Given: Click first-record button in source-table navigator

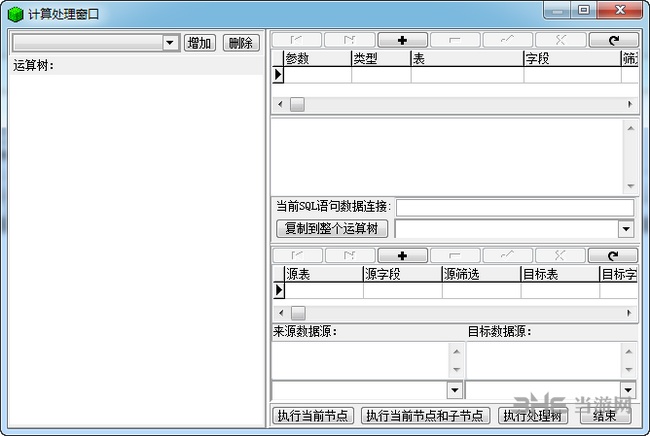Looking at the screenshot, I should (297, 255).
